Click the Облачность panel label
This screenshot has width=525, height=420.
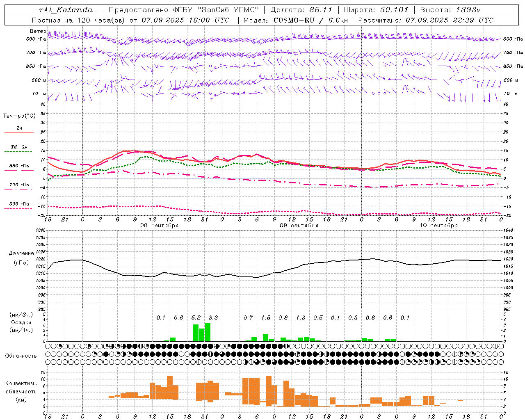(x=21, y=356)
